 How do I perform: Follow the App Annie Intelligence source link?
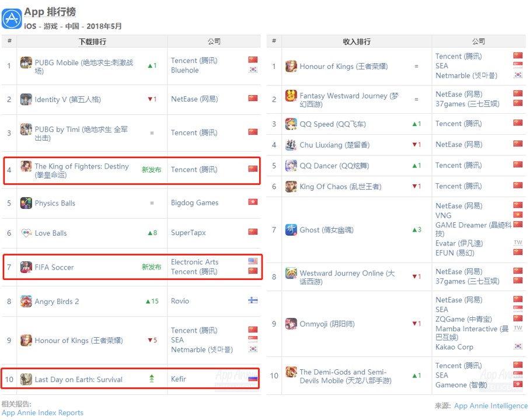pos(491,406)
